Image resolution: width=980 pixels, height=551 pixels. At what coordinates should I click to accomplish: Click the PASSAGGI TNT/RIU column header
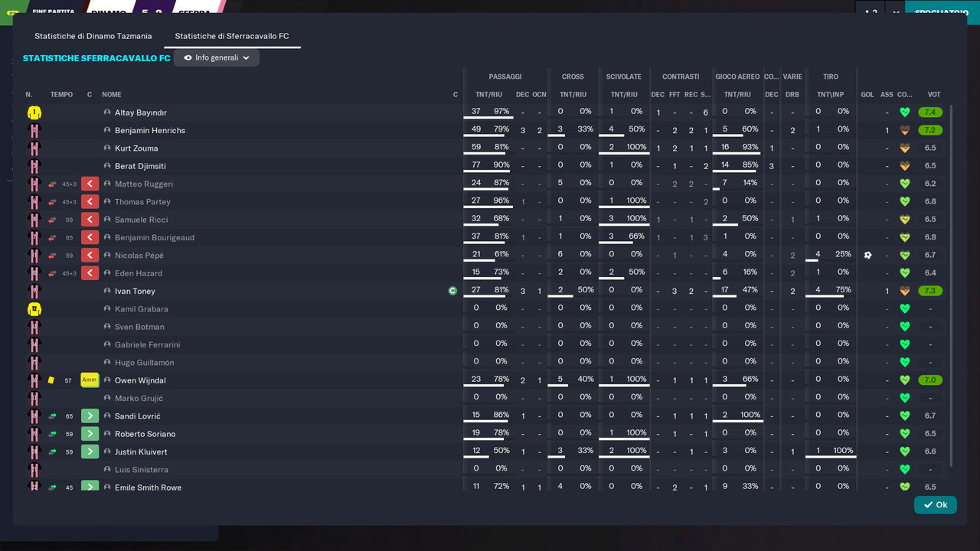(x=488, y=95)
